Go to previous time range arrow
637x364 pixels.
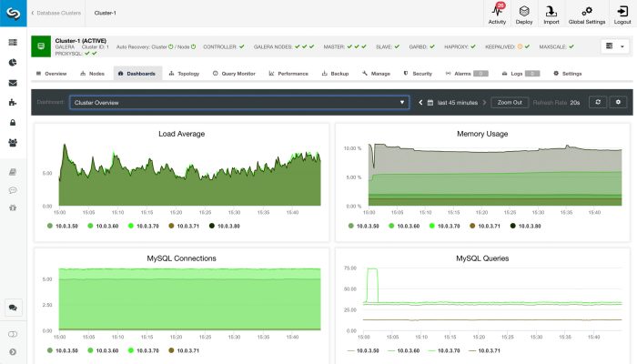[x=420, y=103]
